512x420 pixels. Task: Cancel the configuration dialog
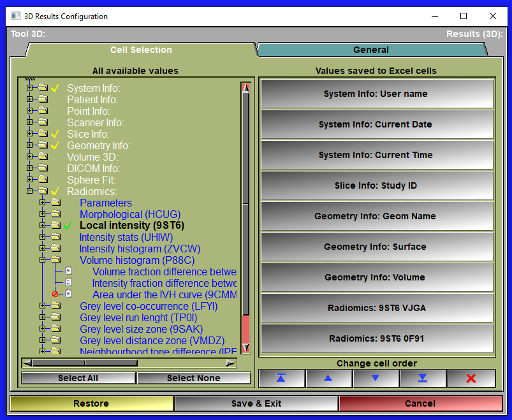pos(420,403)
